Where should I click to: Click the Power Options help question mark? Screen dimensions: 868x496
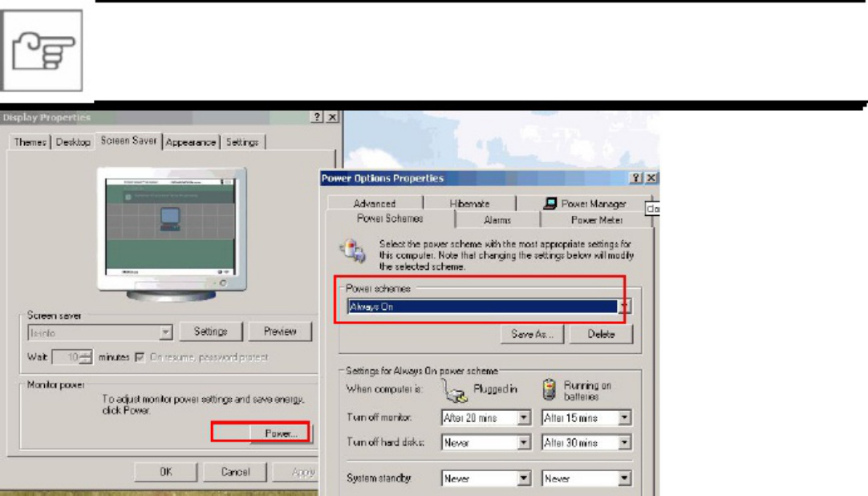coord(635,177)
